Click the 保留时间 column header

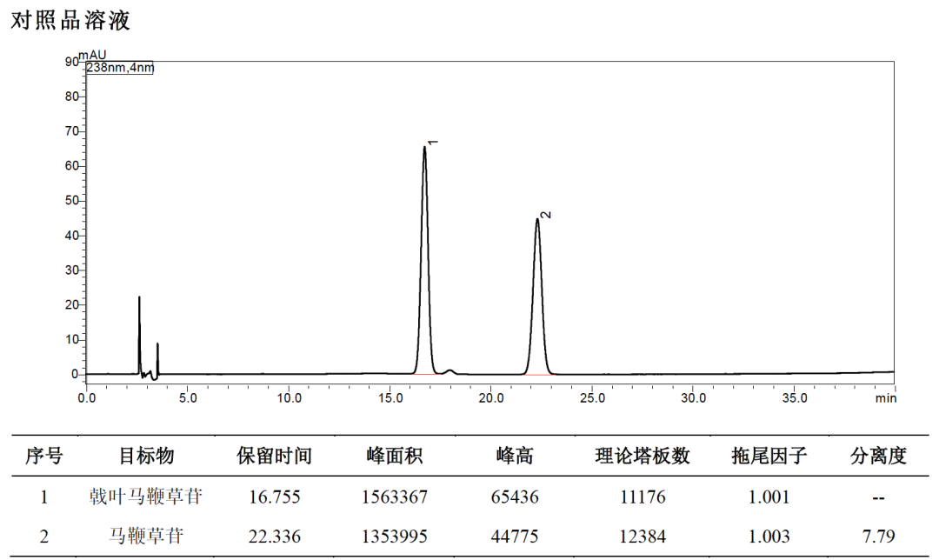[274, 457]
